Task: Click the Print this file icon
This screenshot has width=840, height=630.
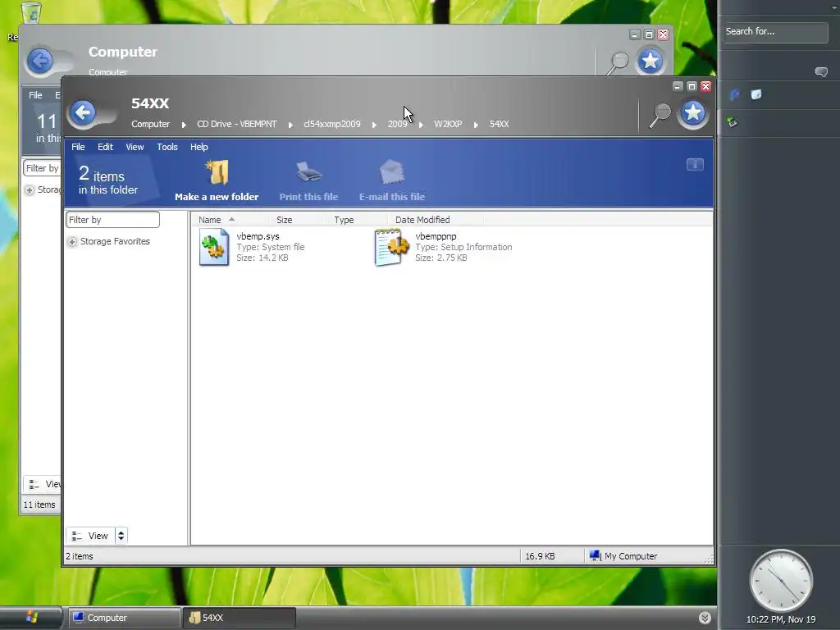Action: [x=308, y=172]
